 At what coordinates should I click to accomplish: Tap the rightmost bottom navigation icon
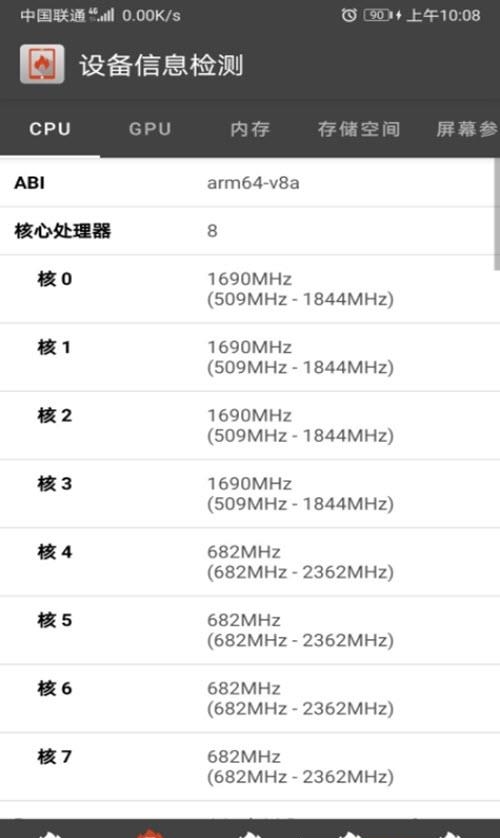coord(450,833)
